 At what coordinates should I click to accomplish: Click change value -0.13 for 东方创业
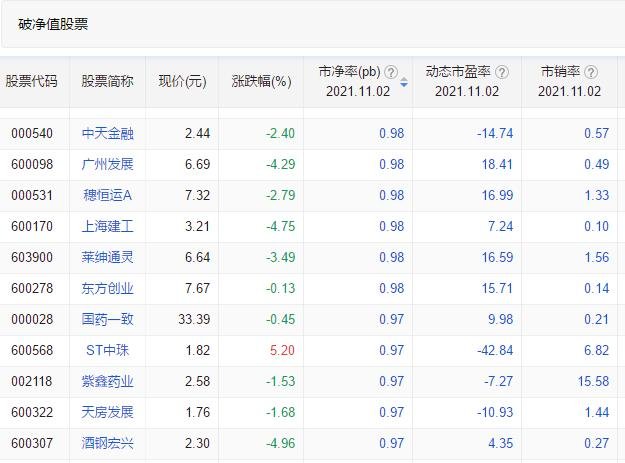(x=281, y=288)
